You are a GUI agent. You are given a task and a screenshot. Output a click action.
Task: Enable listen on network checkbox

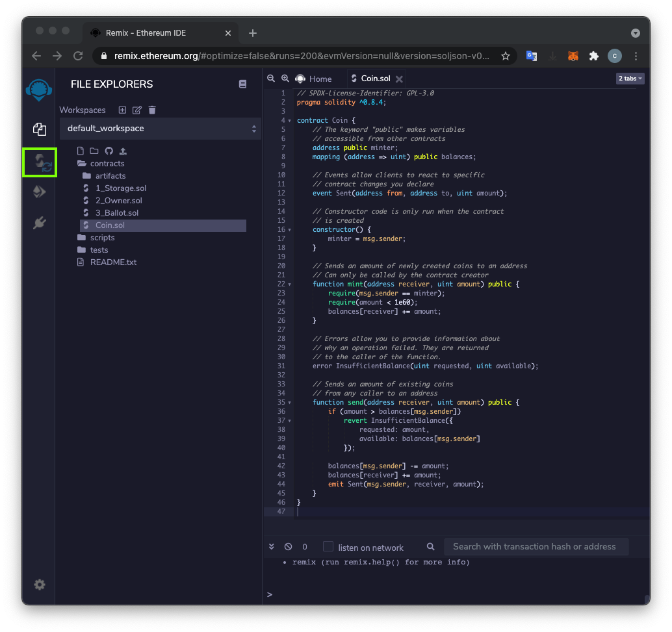click(328, 547)
